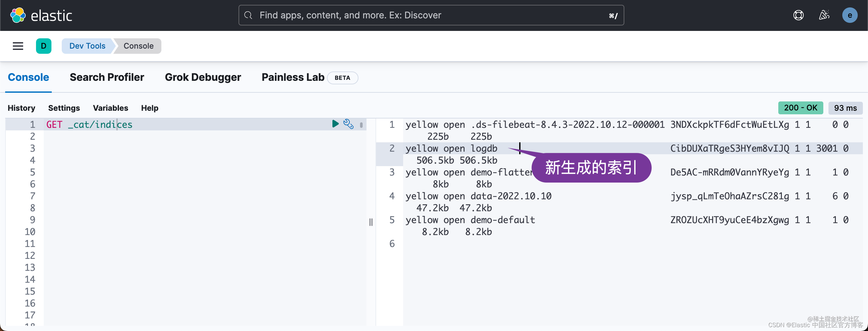
Task: Open console Help
Action: coord(149,108)
